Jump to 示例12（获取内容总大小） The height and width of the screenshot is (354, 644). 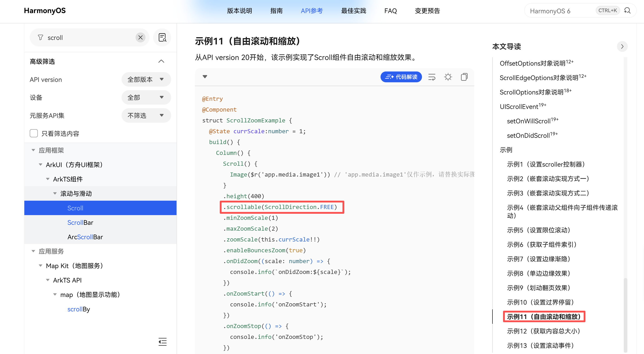[x=544, y=331]
